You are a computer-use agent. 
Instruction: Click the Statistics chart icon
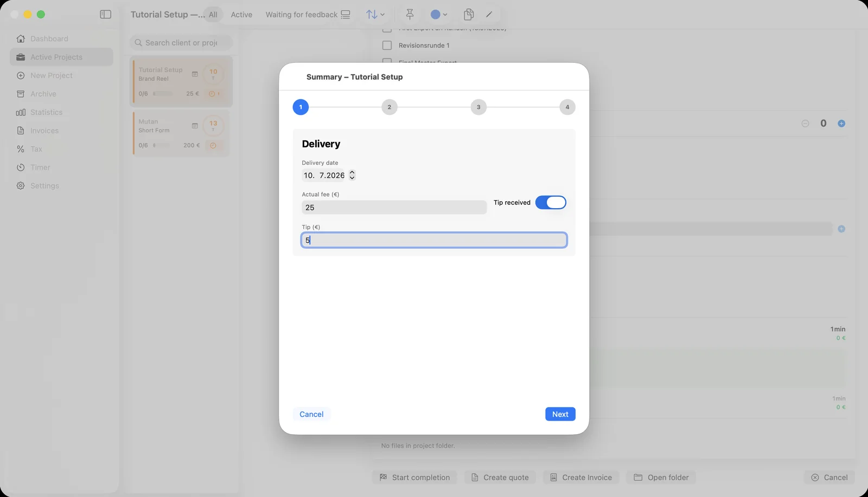click(21, 112)
